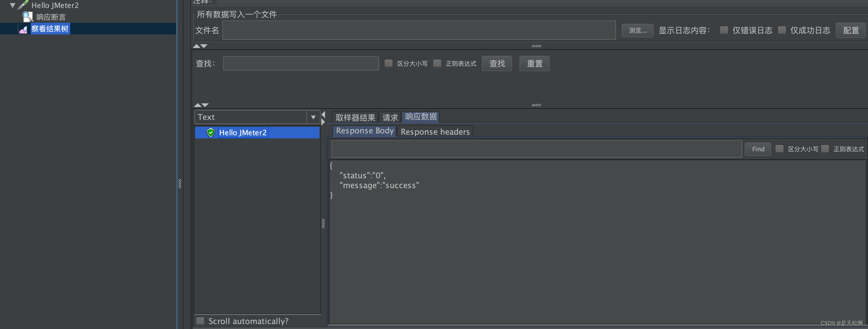The height and width of the screenshot is (329, 868).
Task: Toggle 正则表达式 checkbox next to Find
Action: (825, 149)
